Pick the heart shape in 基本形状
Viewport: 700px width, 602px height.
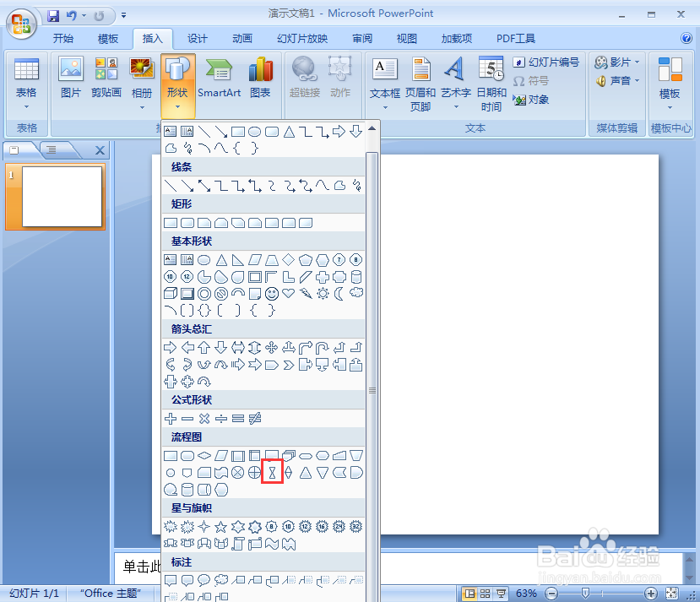click(x=289, y=293)
